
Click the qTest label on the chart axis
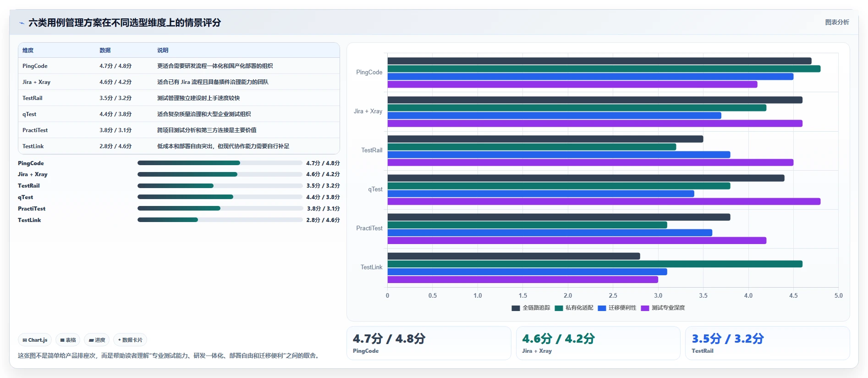click(375, 189)
